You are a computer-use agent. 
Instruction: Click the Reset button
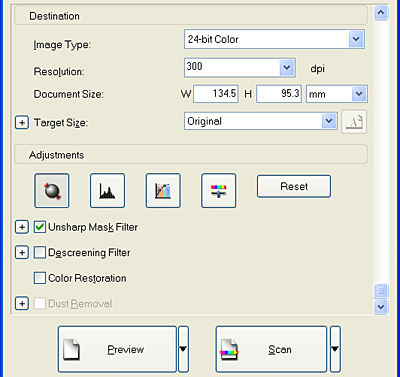294,186
